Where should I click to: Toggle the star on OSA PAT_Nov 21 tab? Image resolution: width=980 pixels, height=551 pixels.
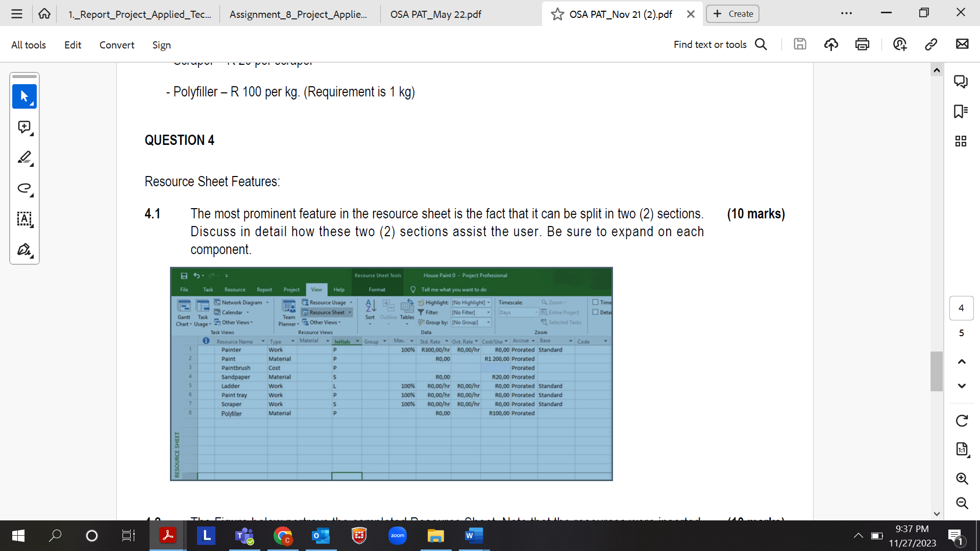[556, 14]
